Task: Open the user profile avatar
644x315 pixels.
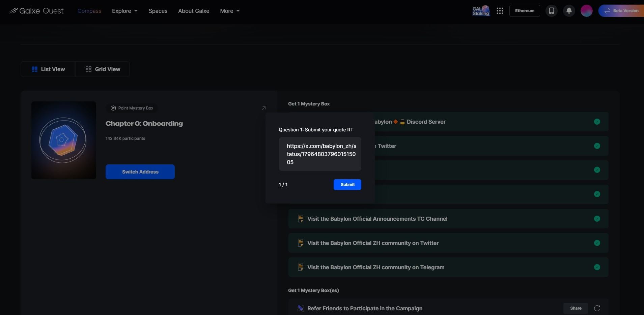Action: 587,11
